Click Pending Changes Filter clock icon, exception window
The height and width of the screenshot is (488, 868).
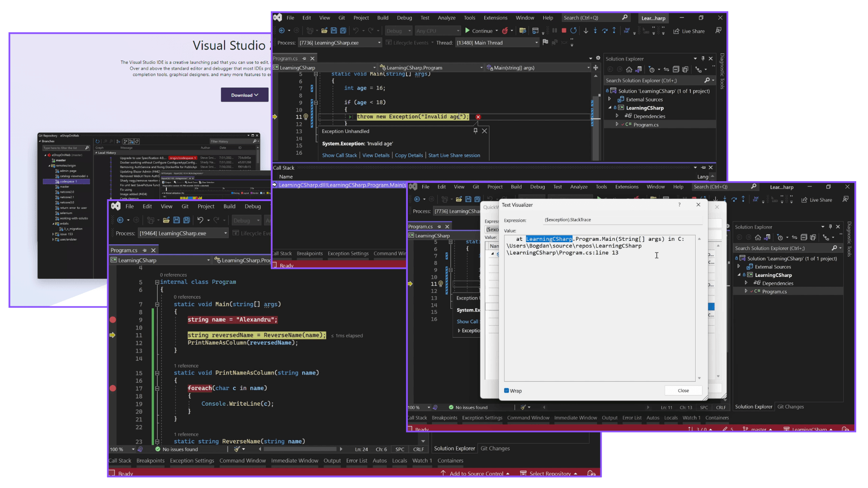(x=651, y=70)
